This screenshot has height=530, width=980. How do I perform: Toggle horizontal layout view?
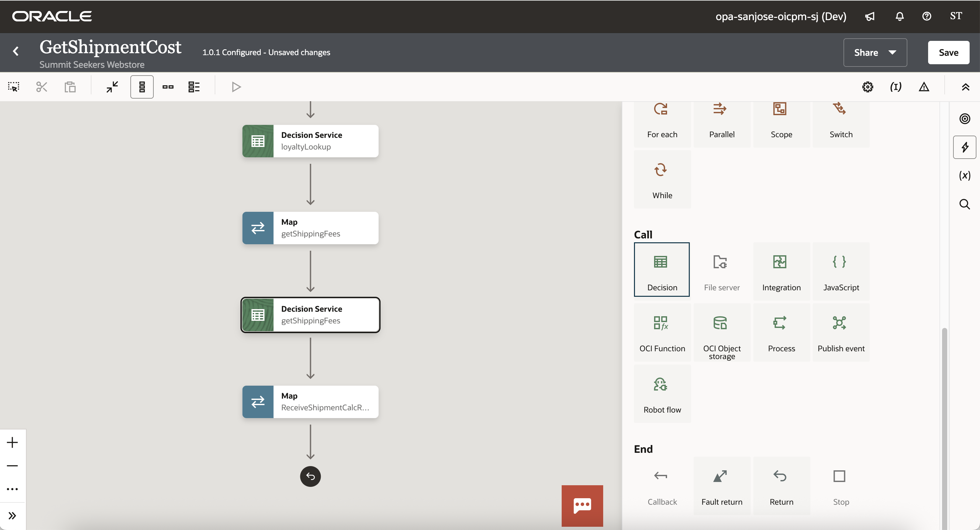click(x=168, y=87)
